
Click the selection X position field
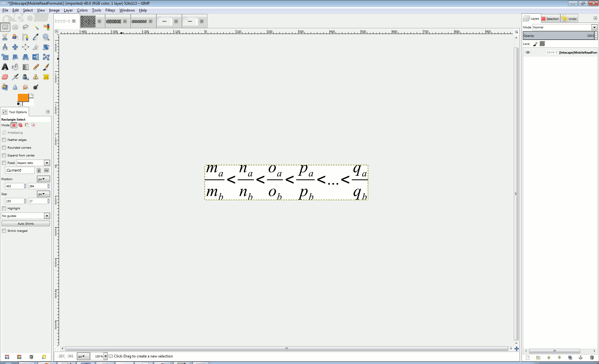tap(14, 186)
